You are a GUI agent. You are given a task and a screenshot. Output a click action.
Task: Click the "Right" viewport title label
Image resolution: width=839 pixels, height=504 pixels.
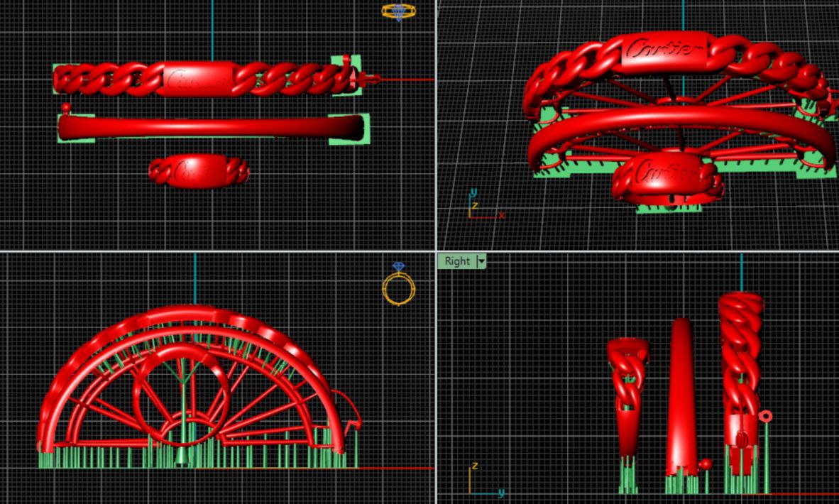457,261
